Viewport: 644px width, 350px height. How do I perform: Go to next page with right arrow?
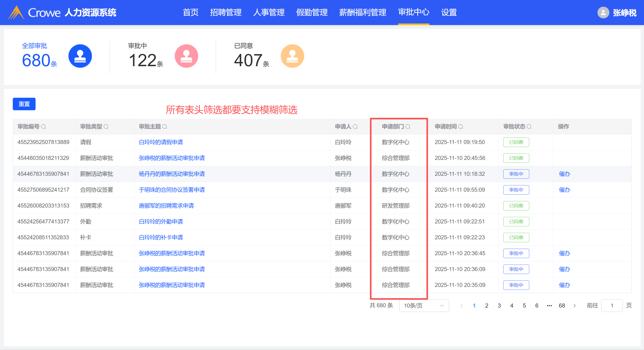(574, 305)
